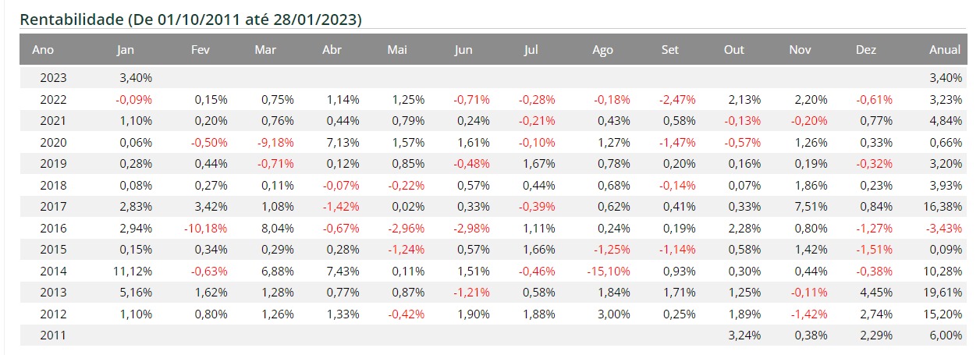Click the -10,18% February 2016 cell
Image resolution: width=980 pixels, height=355 pixels.
tap(207, 229)
